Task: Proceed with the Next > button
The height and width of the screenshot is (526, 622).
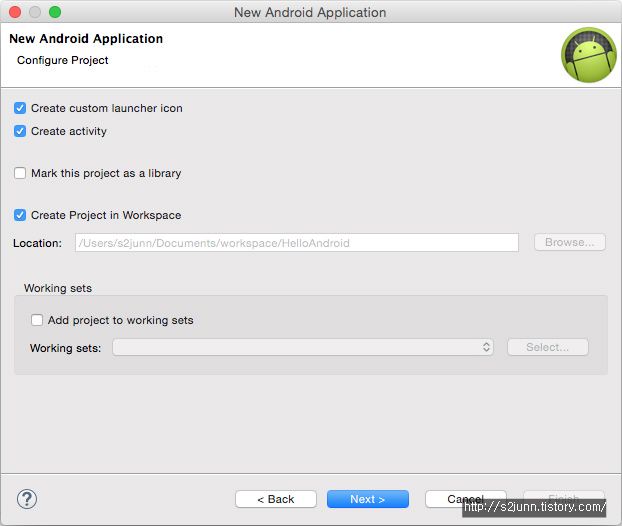Action: coord(368,499)
